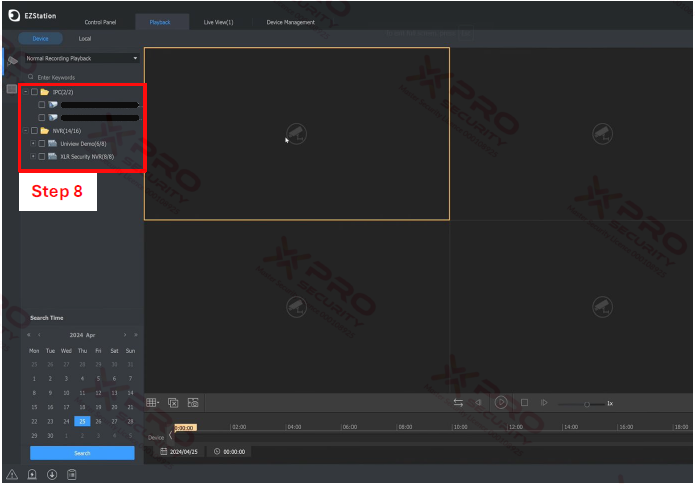Check the first redacted IPC camera checkbox

click(x=42, y=105)
